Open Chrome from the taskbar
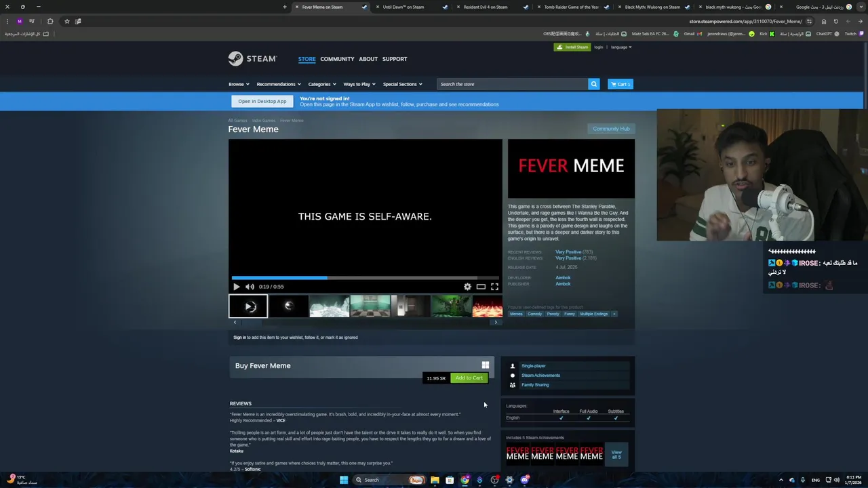Viewport: 868px width, 488px height. coord(465,480)
